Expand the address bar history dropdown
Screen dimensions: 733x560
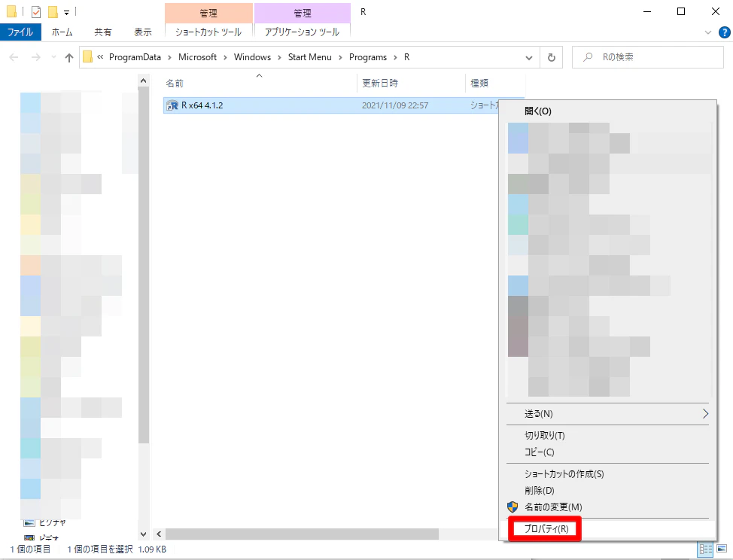529,57
